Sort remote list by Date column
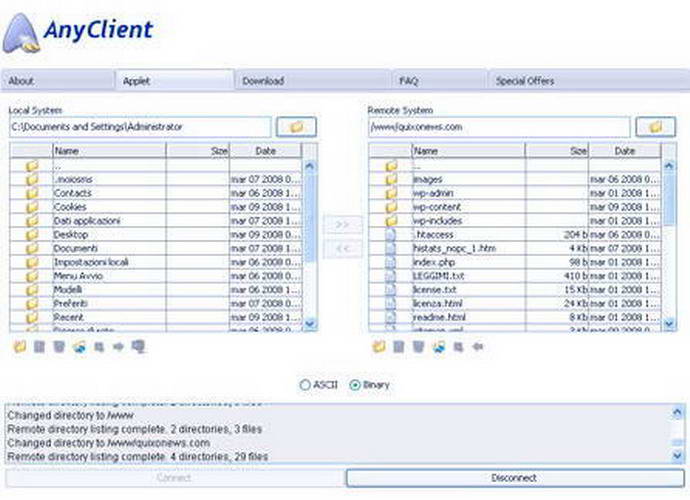The width and height of the screenshot is (690, 500). 624,151
